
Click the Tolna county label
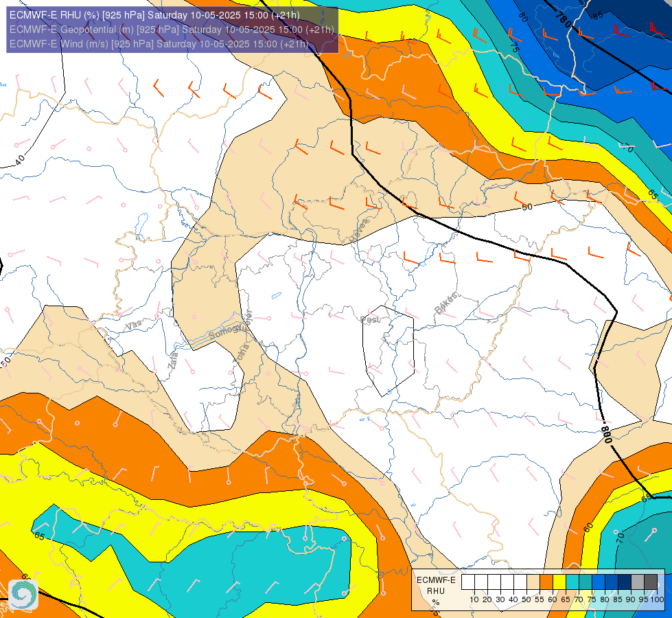(x=241, y=354)
